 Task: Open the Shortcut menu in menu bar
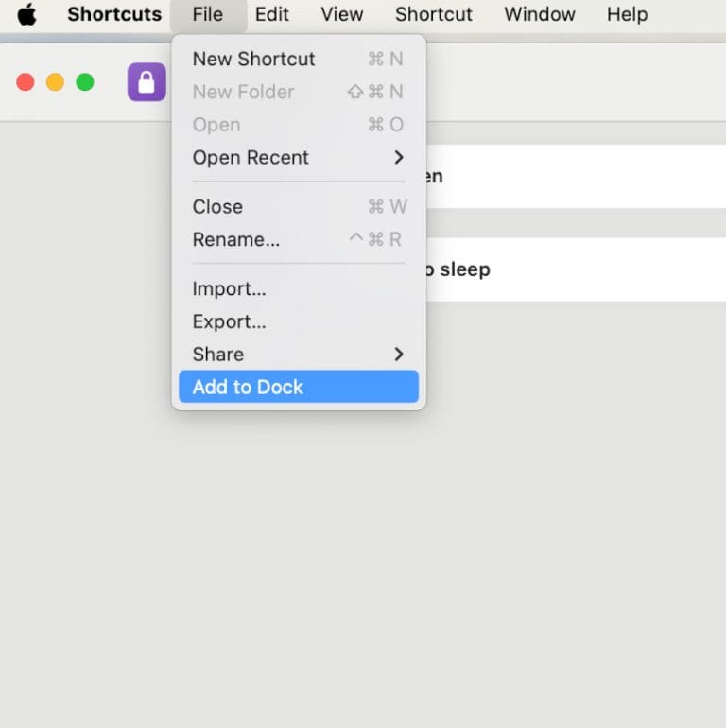434,14
